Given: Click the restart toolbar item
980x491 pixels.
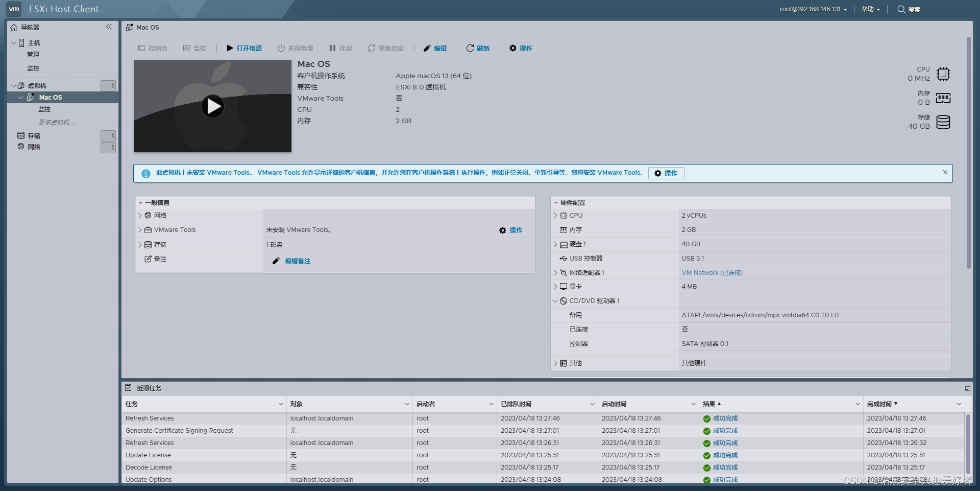Looking at the screenshot, I should (386, 48).
